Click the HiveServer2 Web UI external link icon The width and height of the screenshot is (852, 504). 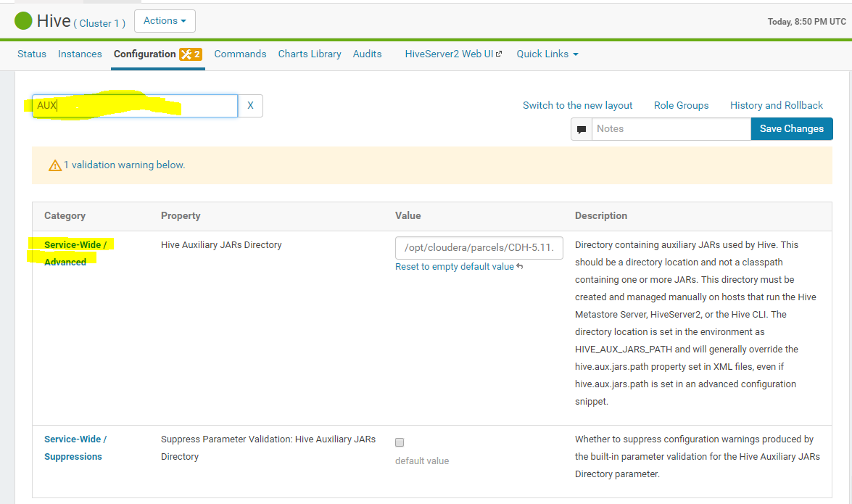pos(499,54)
